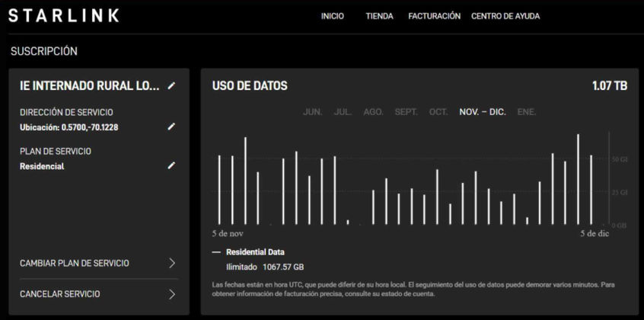Click the PLAN DE SERVICIO label
644x320 pixels.
(x=56, y=152)
